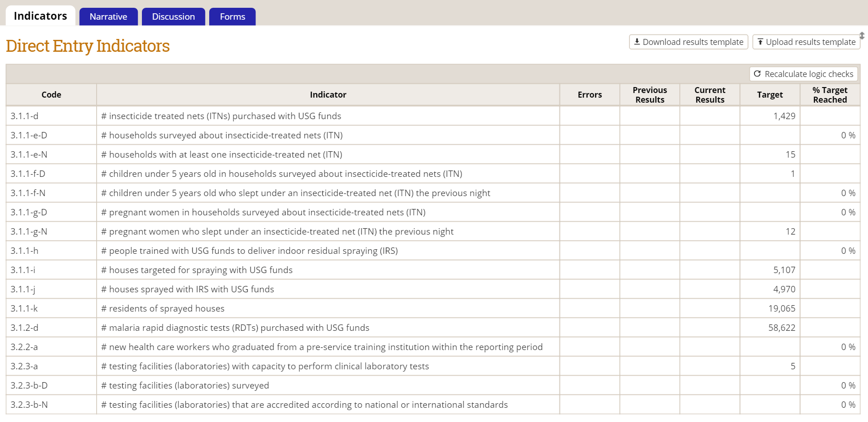Viewport: 868px width, 422px height.
Task: Click Previous Results cell for 3.1.1-k
Action: 650,308
